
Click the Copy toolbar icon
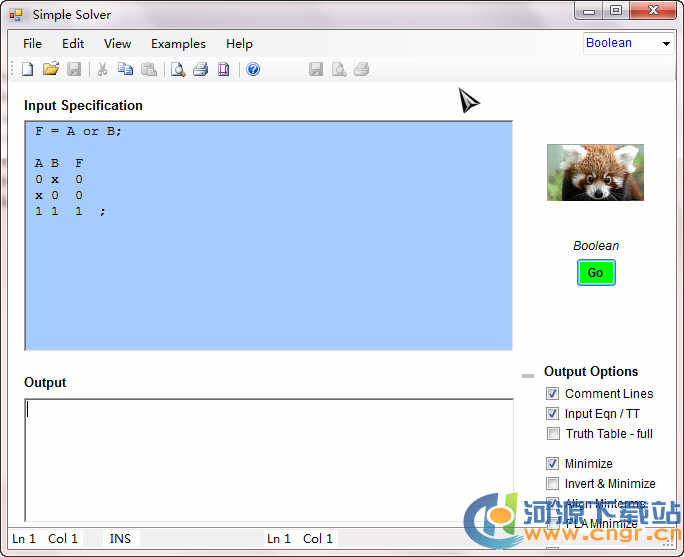(x=126, y=69)
